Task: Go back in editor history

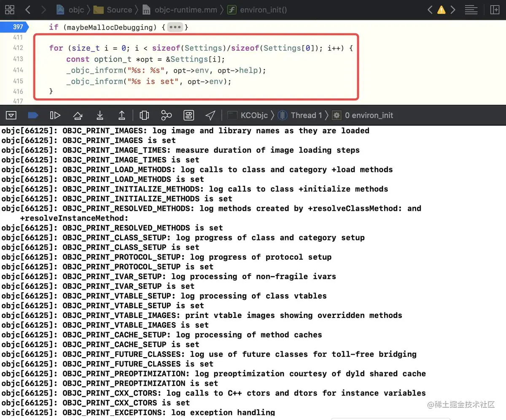Action: pyautogui.click(x=28, y=9)
